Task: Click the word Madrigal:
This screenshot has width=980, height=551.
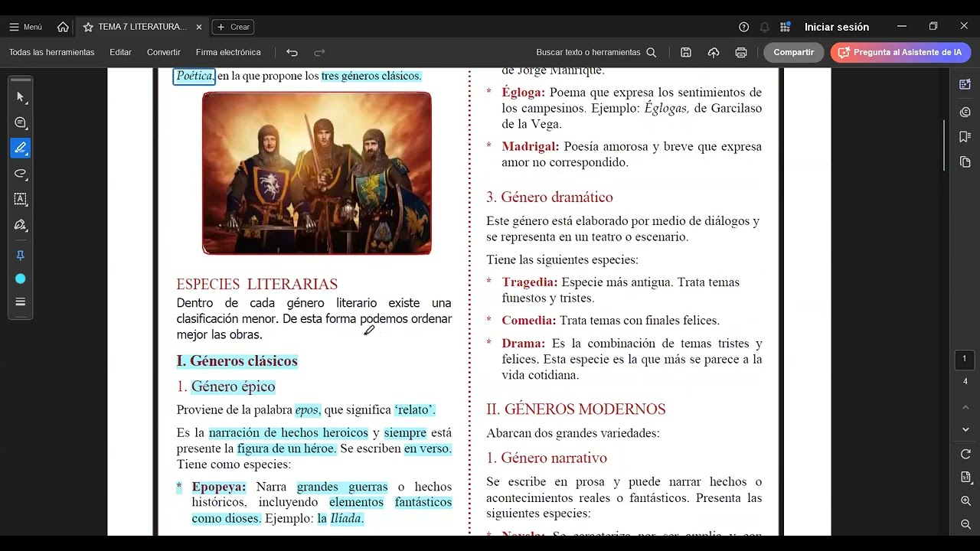Action: click(x=531, y=146)
